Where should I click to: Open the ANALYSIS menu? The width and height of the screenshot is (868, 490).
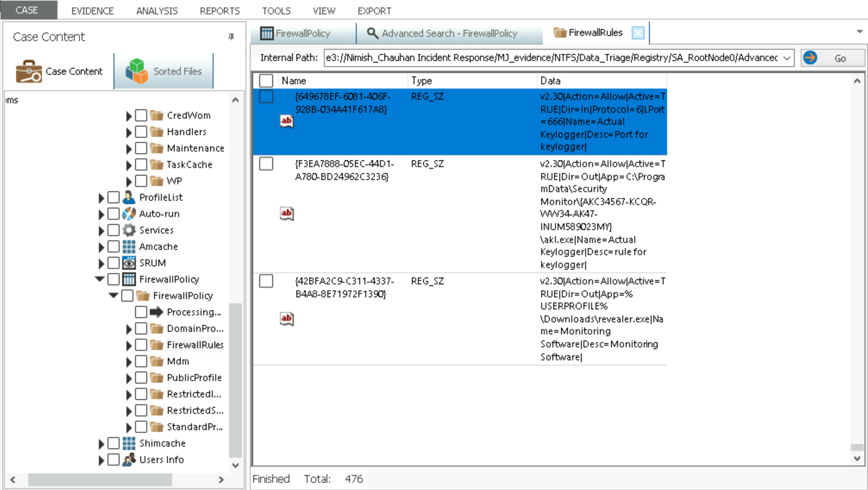point(156,11)
